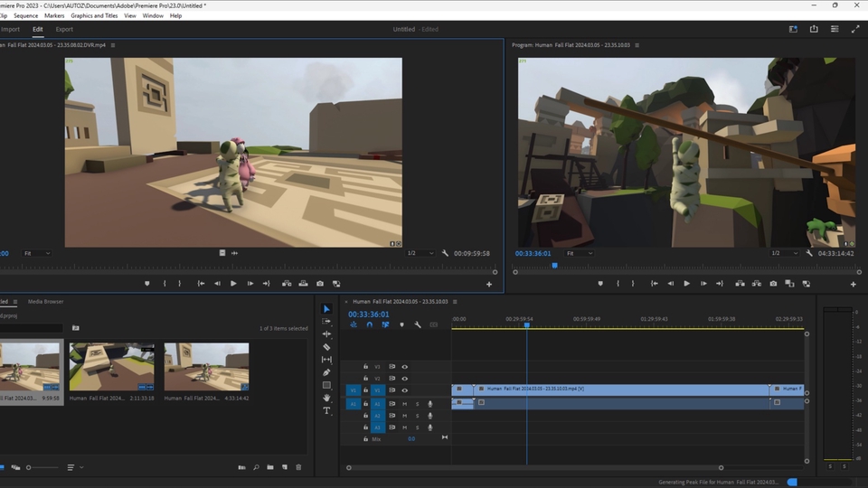Select the Pen tool
This screenshot has height=488, width=868.
(326, 372)
